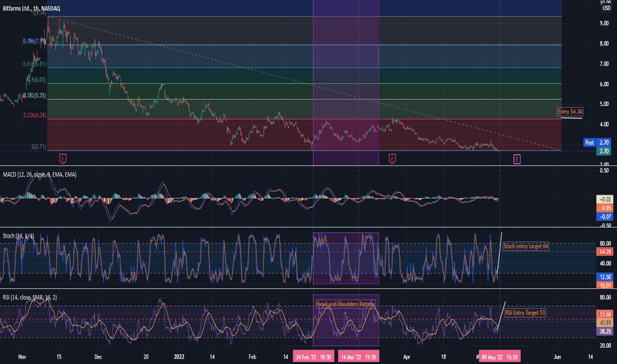Screen dimensions: 617x364
Task: Click the 0.382(5.25) Fibonacci level label
Action: 34,95
